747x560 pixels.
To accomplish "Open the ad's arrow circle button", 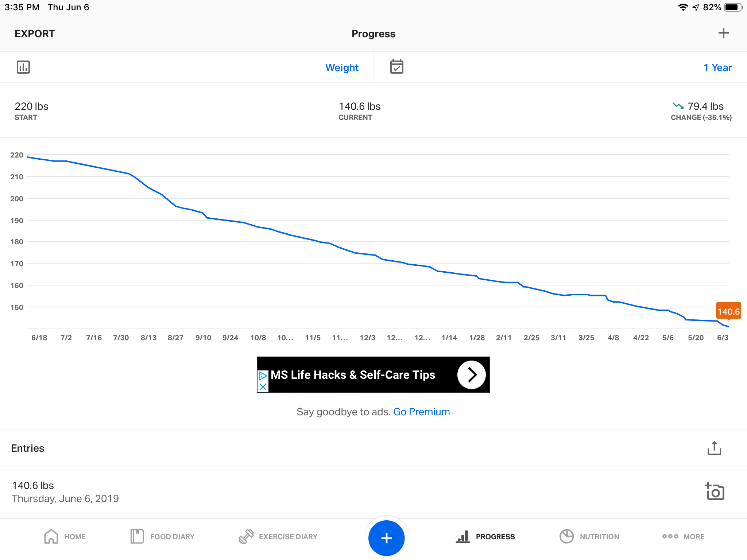I will [x=472, y=375].
